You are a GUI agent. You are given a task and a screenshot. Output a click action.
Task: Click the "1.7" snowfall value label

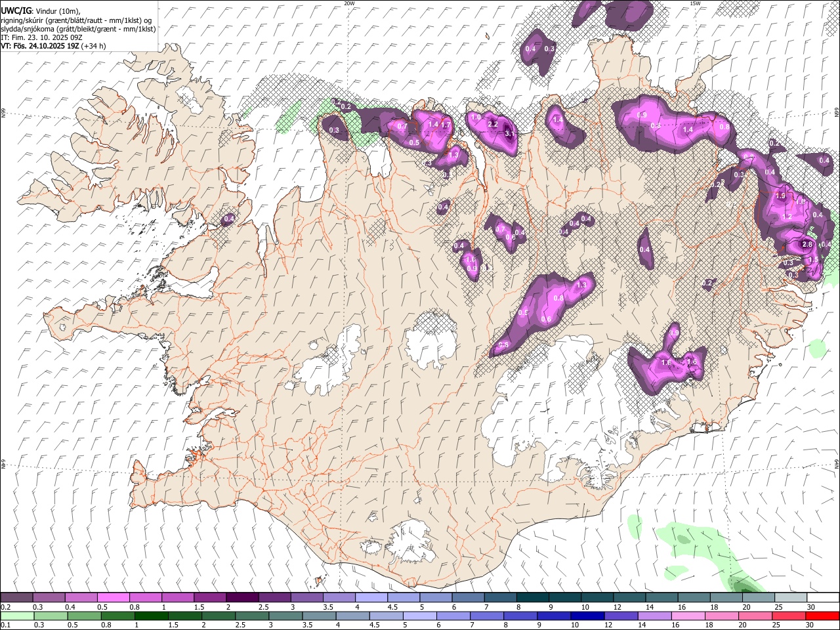[x=446, y=125]
